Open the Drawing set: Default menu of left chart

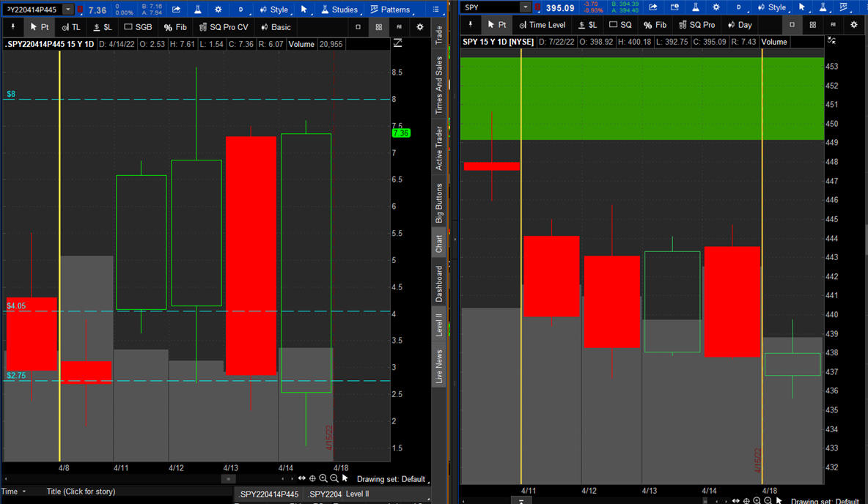[392, 479]
